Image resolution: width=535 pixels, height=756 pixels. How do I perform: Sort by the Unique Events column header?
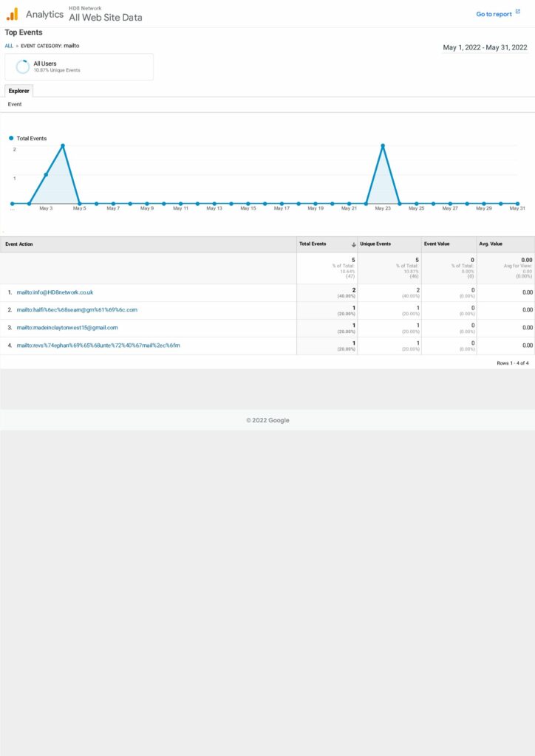click(375, 244)
